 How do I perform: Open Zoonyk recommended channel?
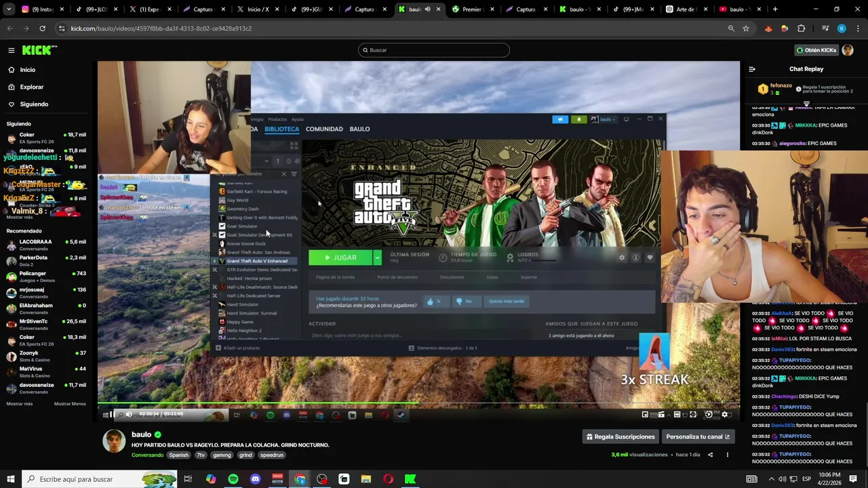(46, 356)
